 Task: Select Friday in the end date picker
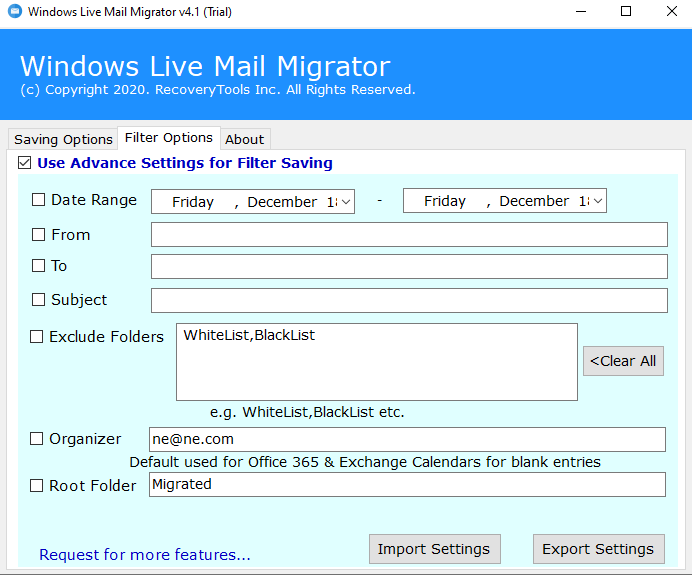pos(445,201)
